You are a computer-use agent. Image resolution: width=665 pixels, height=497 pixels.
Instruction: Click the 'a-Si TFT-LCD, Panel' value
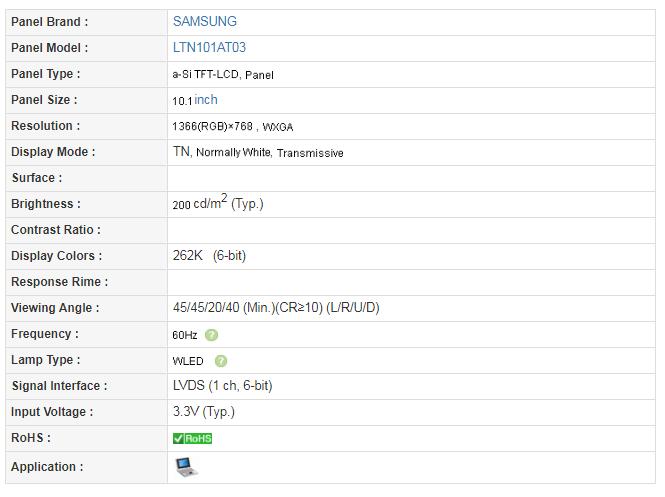(222, 74)
